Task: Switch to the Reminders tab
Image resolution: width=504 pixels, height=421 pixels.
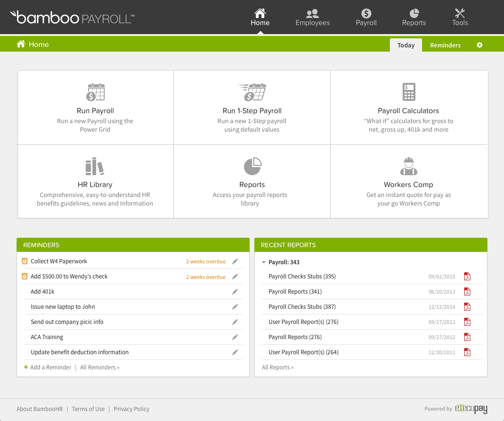Action: 445,45
